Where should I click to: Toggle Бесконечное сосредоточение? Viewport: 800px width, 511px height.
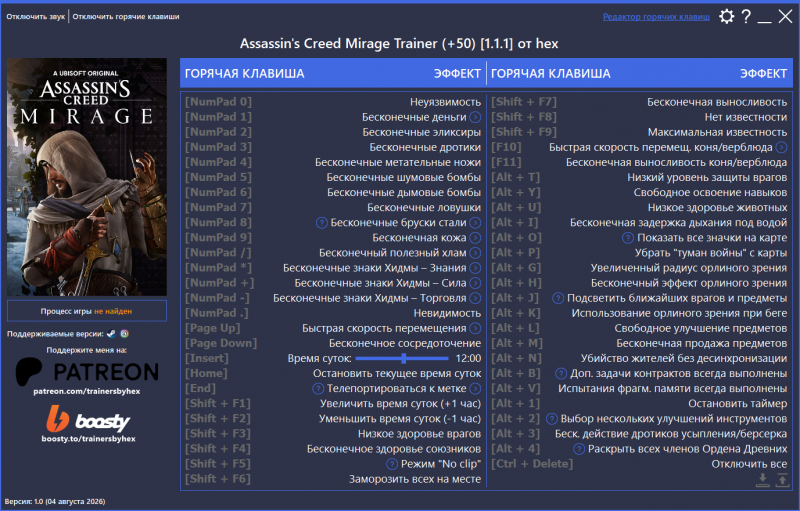(405, 343)
